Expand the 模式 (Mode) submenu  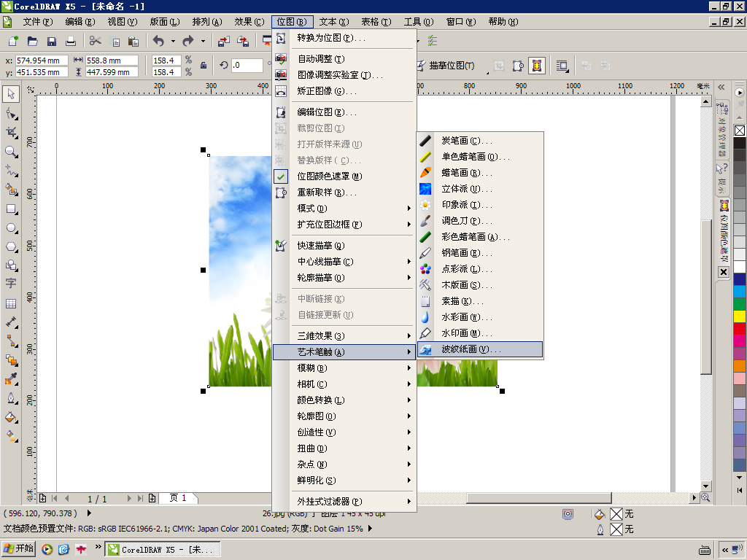coord(344,209)
